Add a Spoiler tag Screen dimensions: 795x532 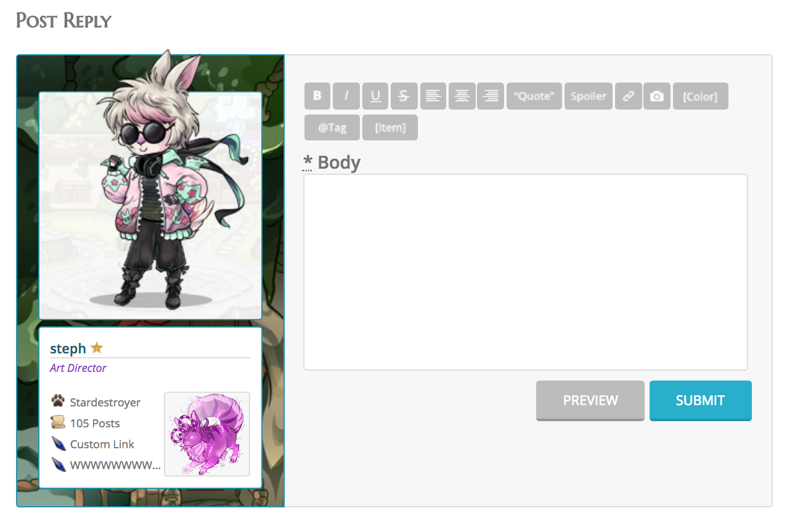pos(589,96)
